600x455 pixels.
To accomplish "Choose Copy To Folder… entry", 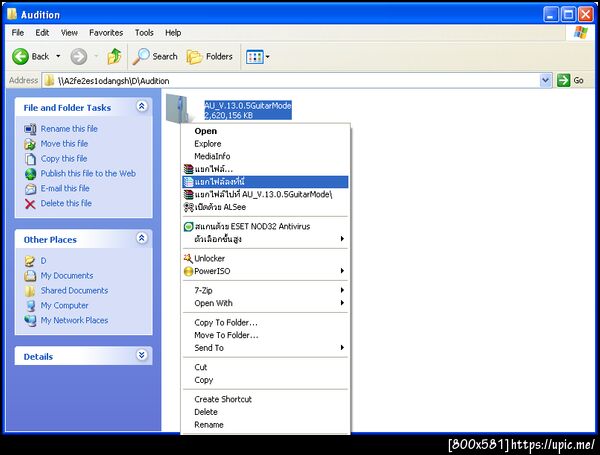I will 266,323.
